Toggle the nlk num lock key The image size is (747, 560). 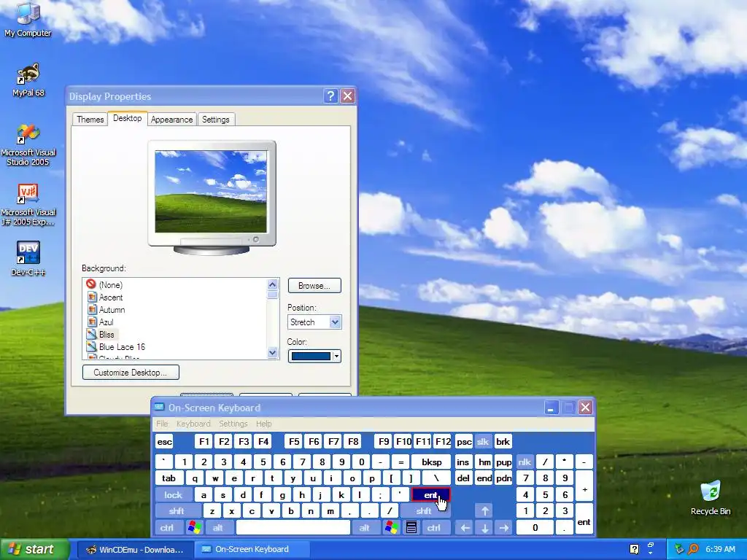[525, 462]
